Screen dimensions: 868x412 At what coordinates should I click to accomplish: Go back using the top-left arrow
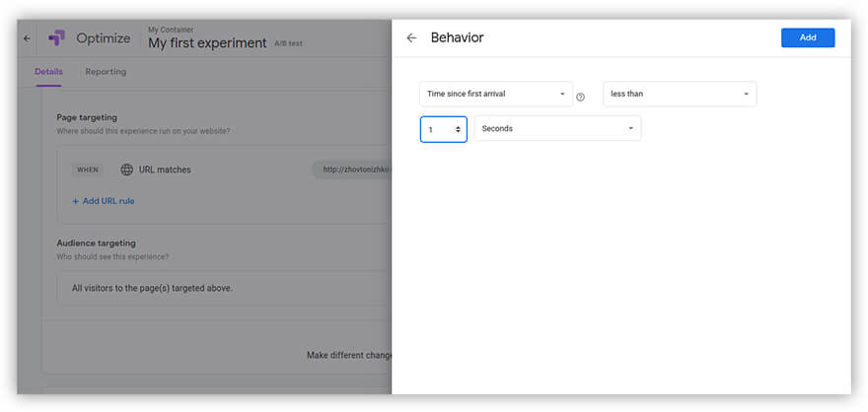click(x=27, y=38)
